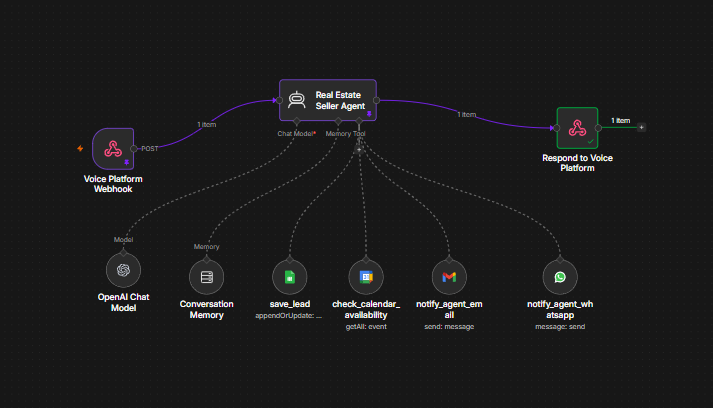Screen dimensions: 713x408
Task: Click the '1 item' label after Respond node
Action: [x=621, y=121]
